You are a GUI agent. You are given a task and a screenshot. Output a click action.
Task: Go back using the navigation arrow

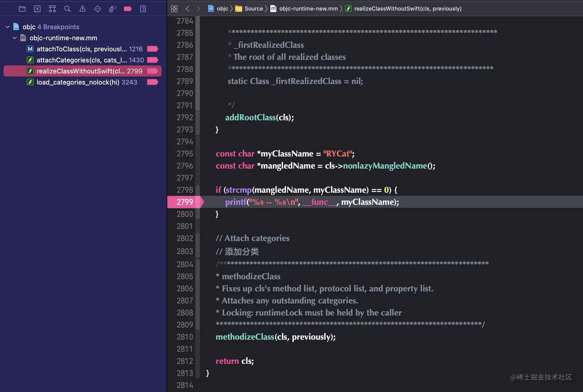(187, 8)
